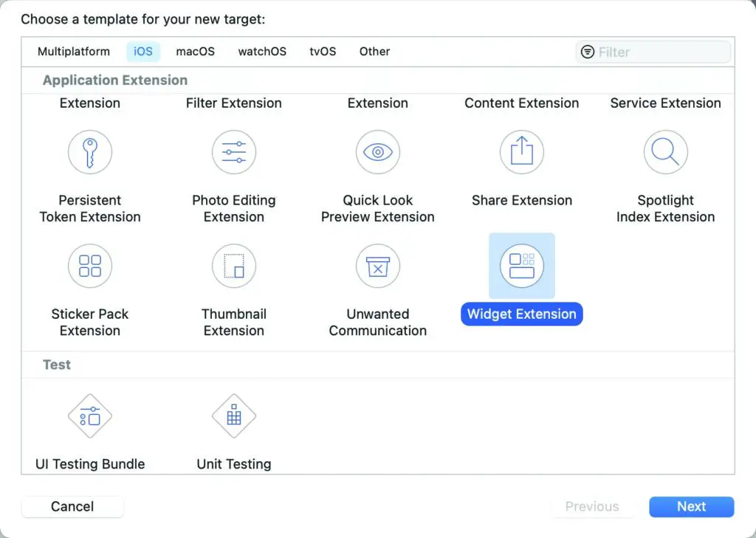
Task: Select the tvOS platform tab
Action: click(323, 52)
